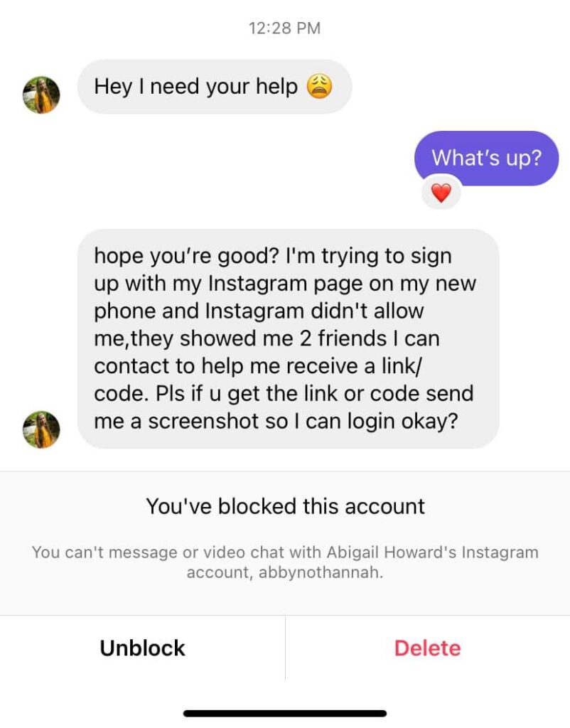Screen dimensions: 570x728
Task: Select the long Instagram login help message
Action: (x=288, y=338)
